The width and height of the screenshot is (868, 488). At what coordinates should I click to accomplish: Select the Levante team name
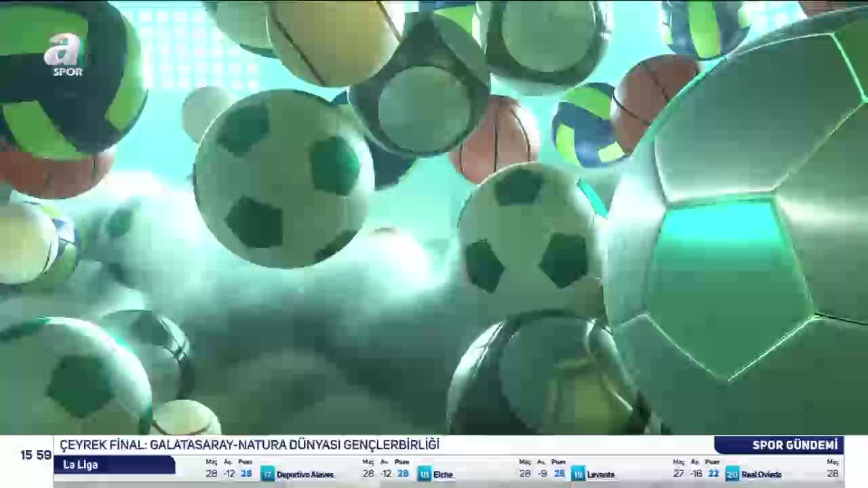click(601, 474)
